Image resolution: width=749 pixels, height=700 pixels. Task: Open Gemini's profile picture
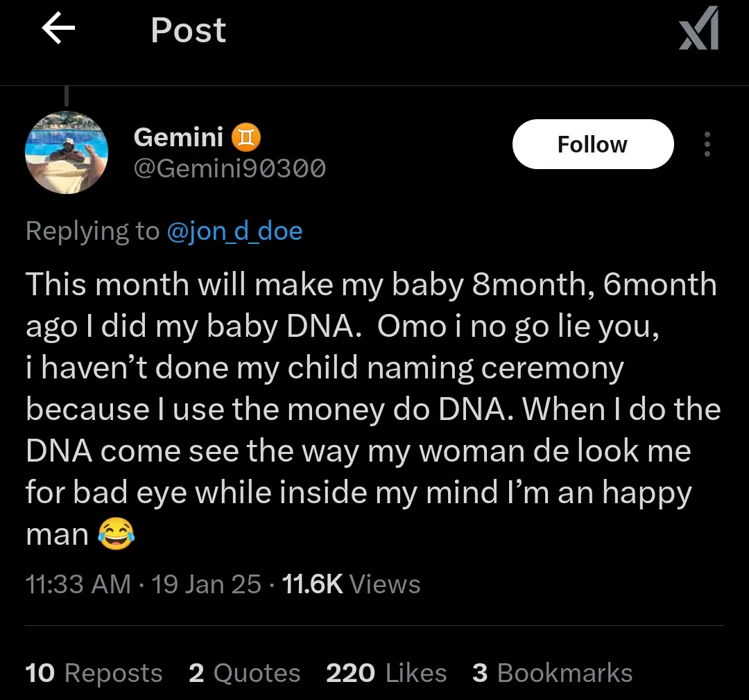pyautogui.click(x=67, y=152)
